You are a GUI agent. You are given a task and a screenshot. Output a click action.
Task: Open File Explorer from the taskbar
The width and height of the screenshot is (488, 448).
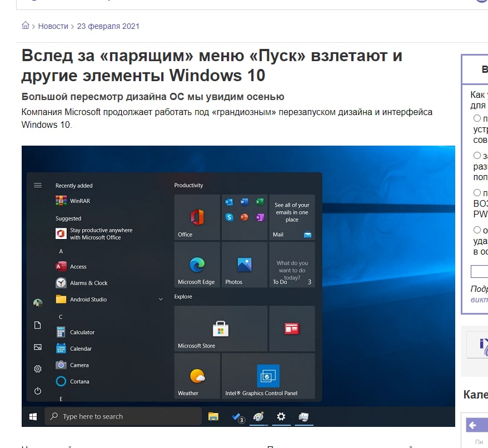(x=213, y=416)
